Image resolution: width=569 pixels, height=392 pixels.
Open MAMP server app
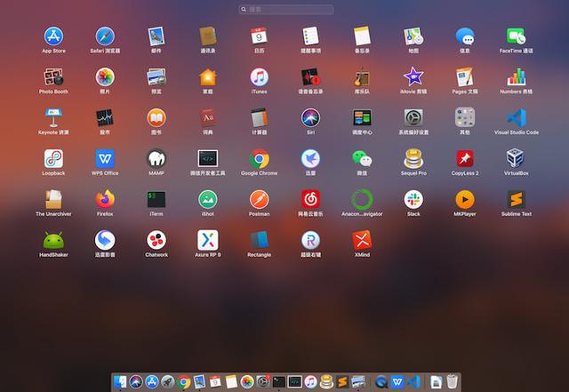156,158
